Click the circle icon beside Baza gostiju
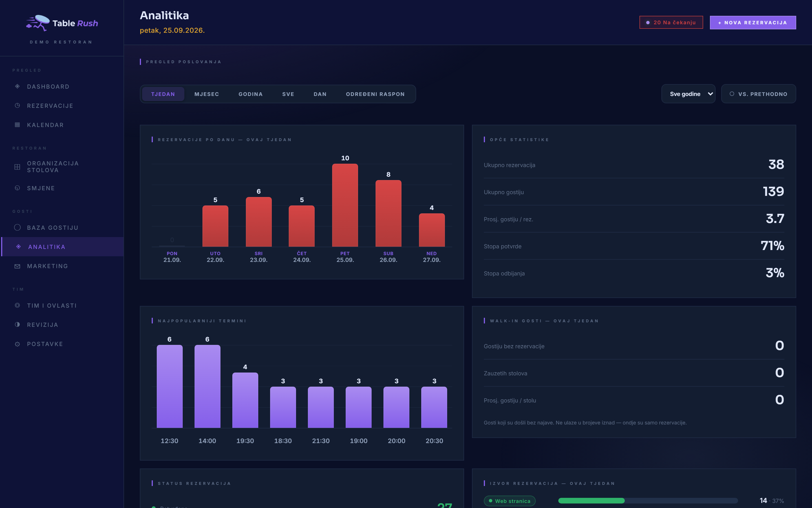Viewport: 812px width, 508px height. (17, 227)
